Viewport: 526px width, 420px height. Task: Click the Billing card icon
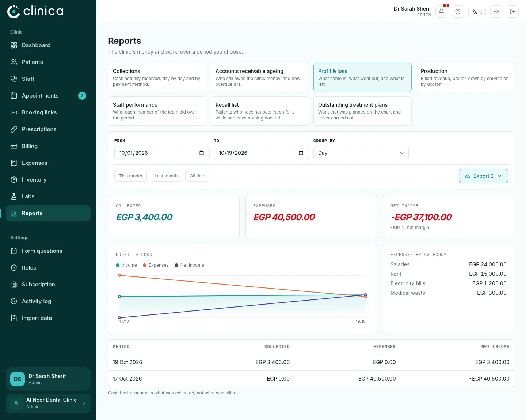coord(14,146)
